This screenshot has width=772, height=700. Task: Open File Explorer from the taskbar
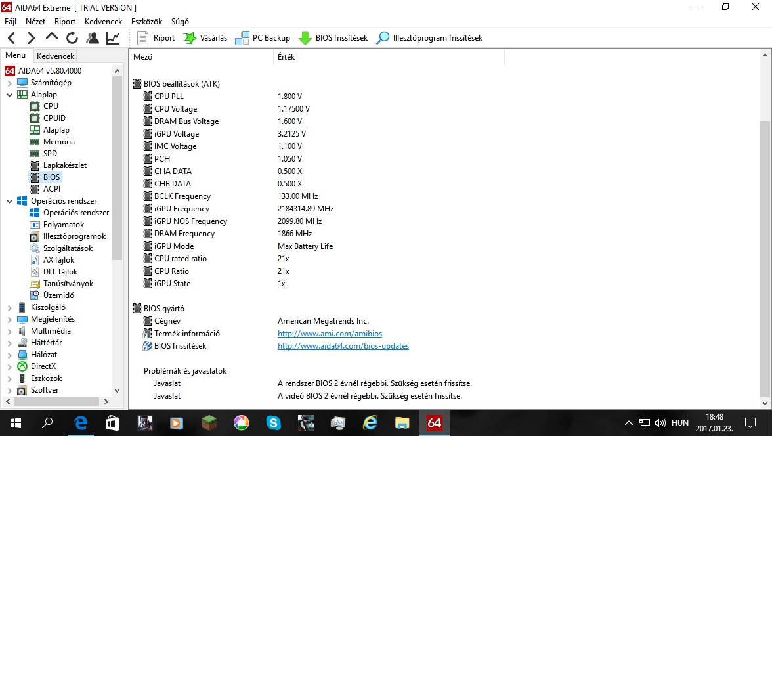point(402,423)
